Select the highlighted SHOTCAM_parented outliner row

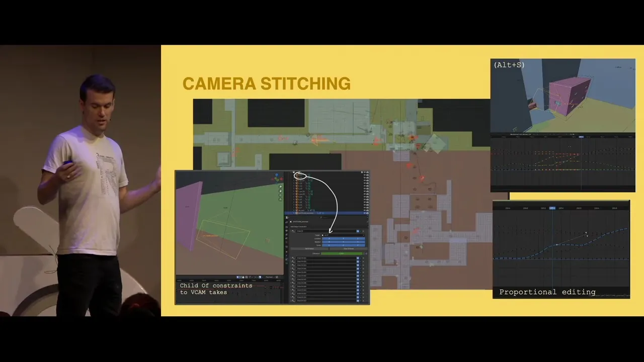click(327, 213)
